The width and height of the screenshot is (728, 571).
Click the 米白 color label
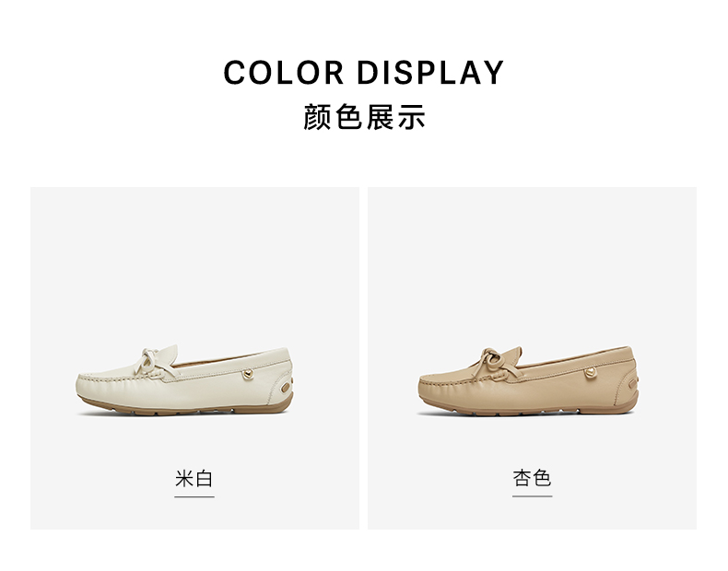[x=194, y=478]
